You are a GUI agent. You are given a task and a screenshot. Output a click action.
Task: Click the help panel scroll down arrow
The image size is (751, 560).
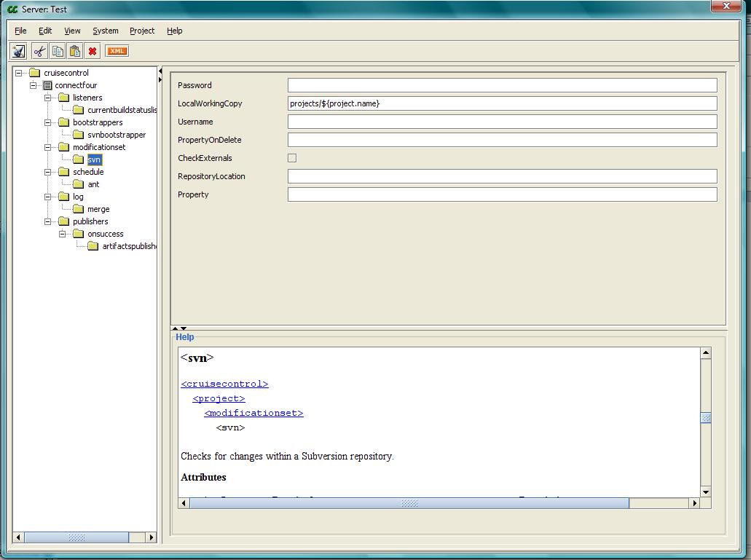(705, 492)
